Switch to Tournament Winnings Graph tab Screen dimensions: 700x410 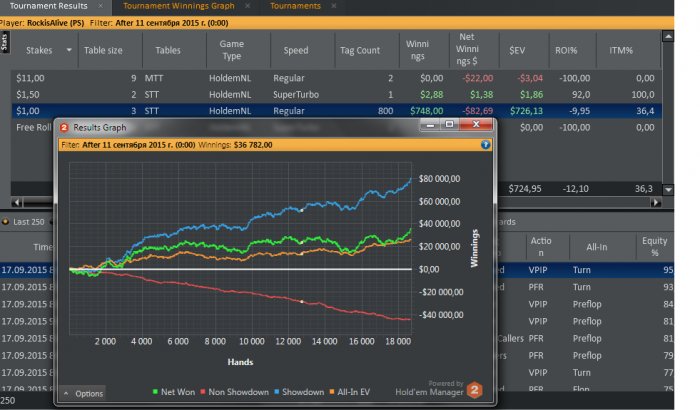tap(179, 6)
